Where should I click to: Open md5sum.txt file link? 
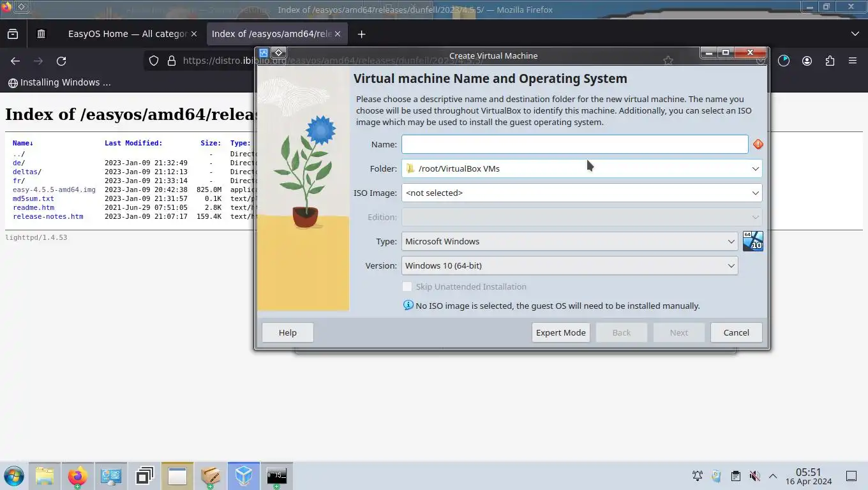33,198
